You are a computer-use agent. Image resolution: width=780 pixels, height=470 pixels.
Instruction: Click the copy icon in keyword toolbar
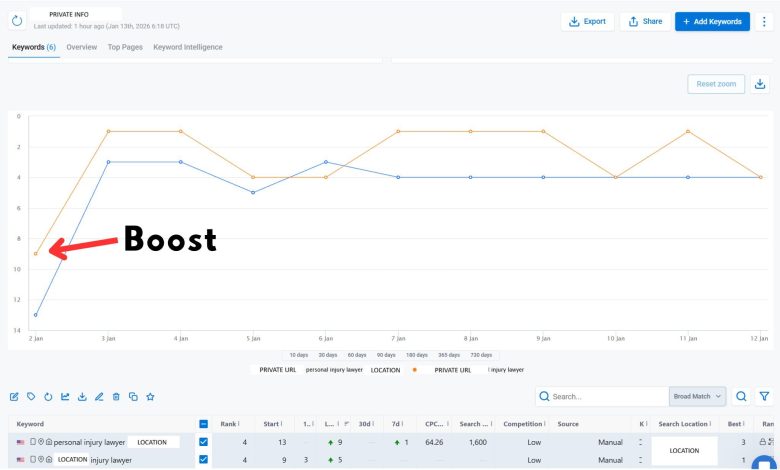(133, 397)
